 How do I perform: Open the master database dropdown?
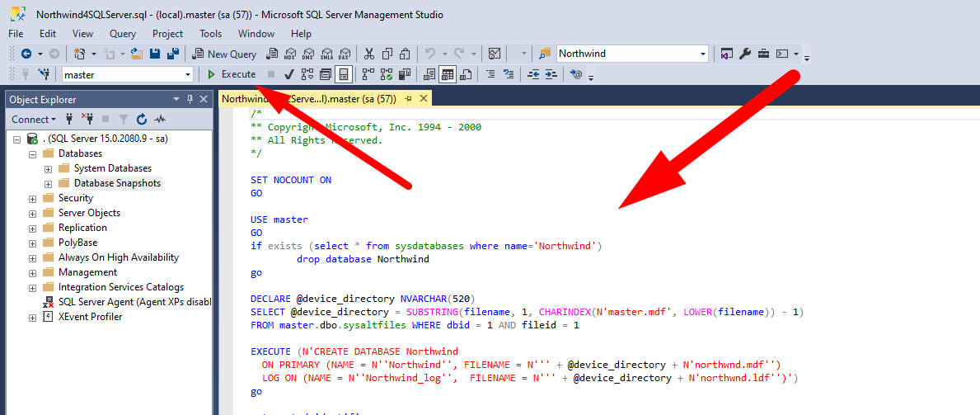coord(187,74)
